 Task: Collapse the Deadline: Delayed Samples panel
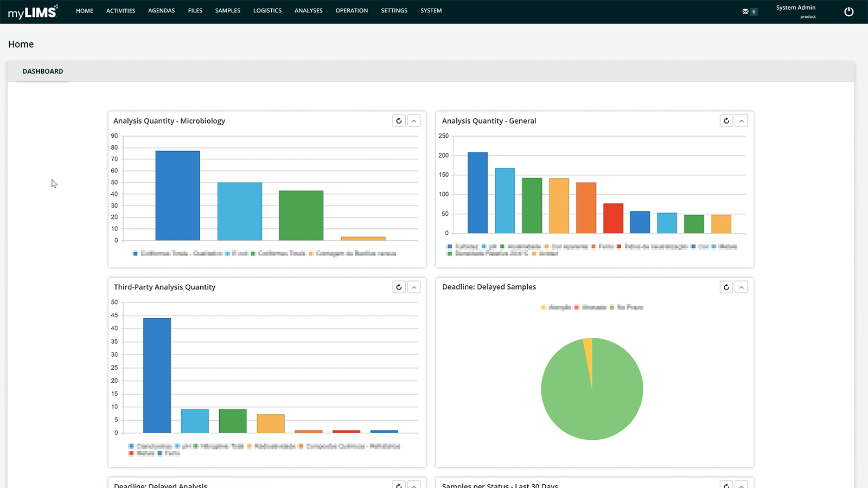pos(742,287)
